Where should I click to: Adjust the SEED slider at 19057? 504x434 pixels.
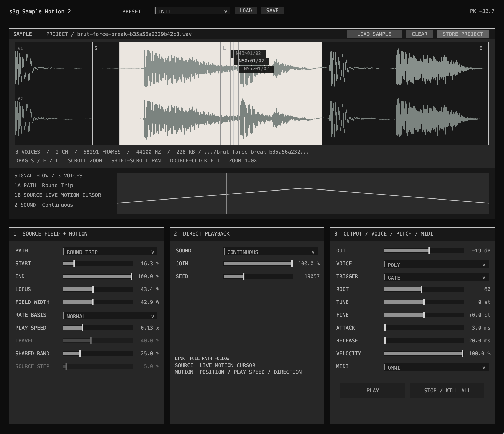click(258, 276)
